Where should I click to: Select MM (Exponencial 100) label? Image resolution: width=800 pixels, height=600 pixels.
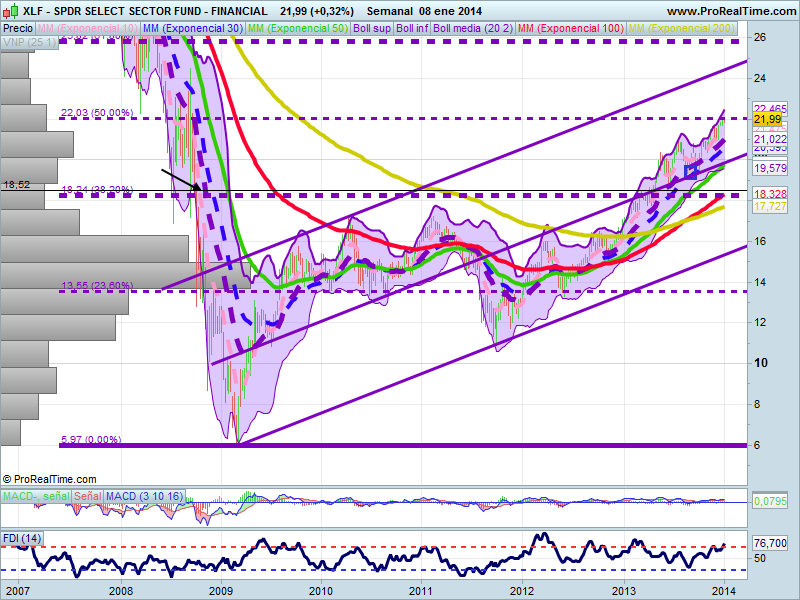click(x=571, y=29)
